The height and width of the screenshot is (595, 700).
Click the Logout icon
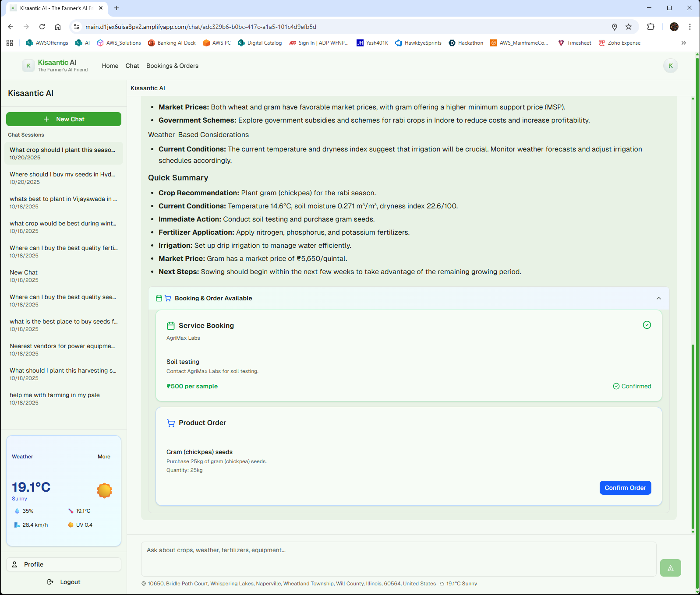click(50, 582)
